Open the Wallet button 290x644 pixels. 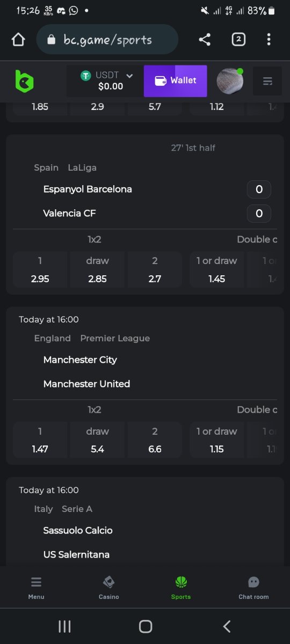(176, 81)
